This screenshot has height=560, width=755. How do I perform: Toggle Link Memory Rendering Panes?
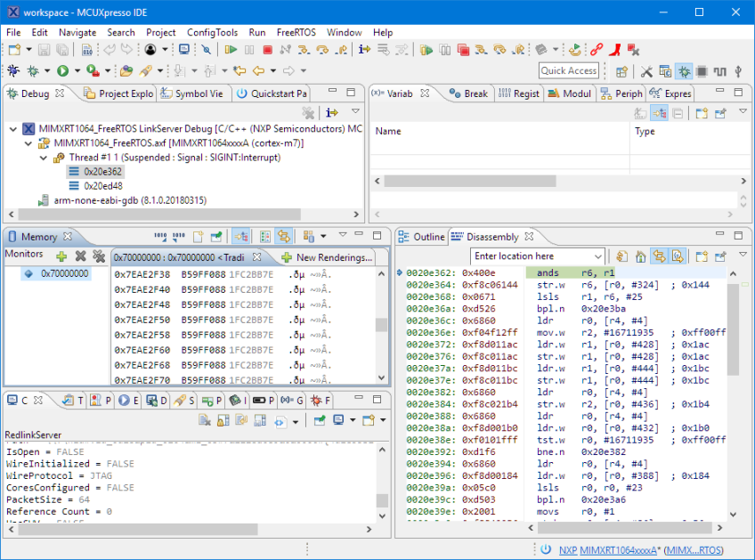pos(284,237)
